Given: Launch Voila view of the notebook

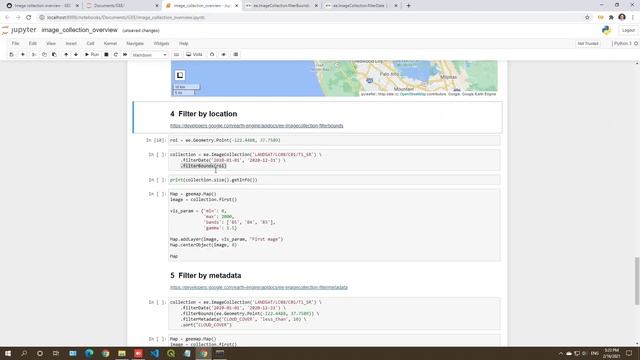Looking at the screenshot, I should tap(194, 54).
